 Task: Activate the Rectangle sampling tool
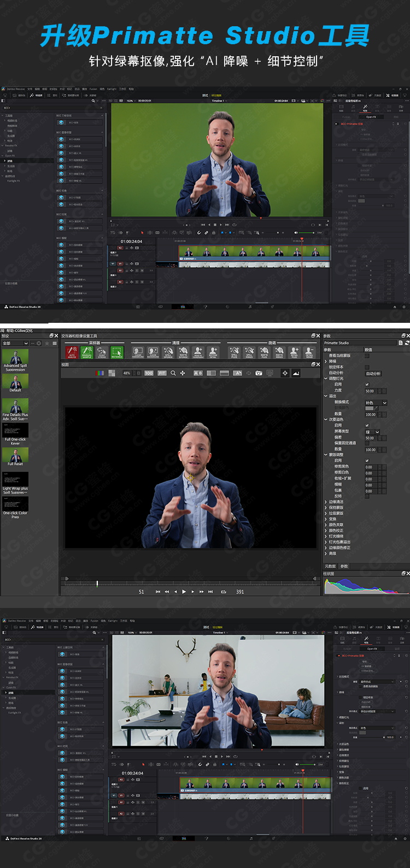click(117, 352)
